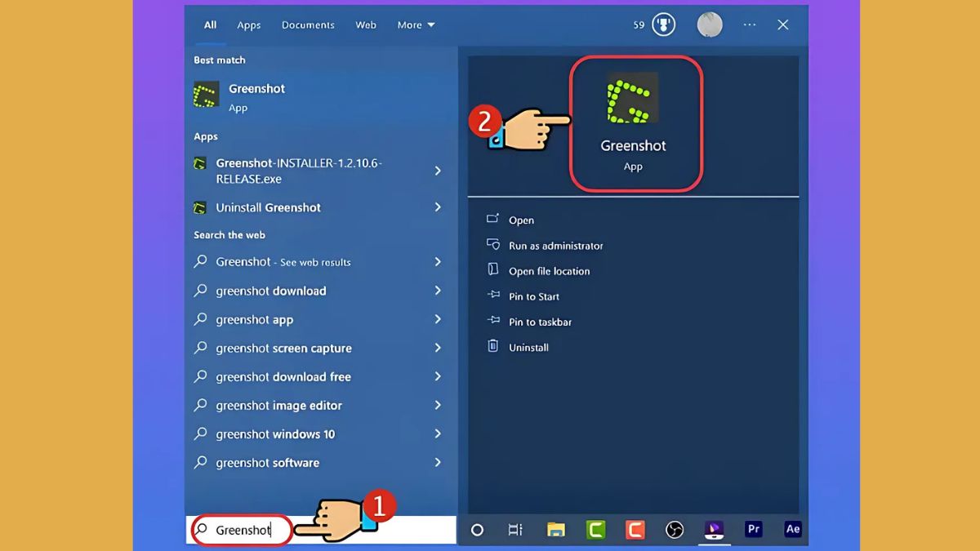980x551 pixels.
Task: Expand arrow for greenshot windows 10
Action: [438, 433]
